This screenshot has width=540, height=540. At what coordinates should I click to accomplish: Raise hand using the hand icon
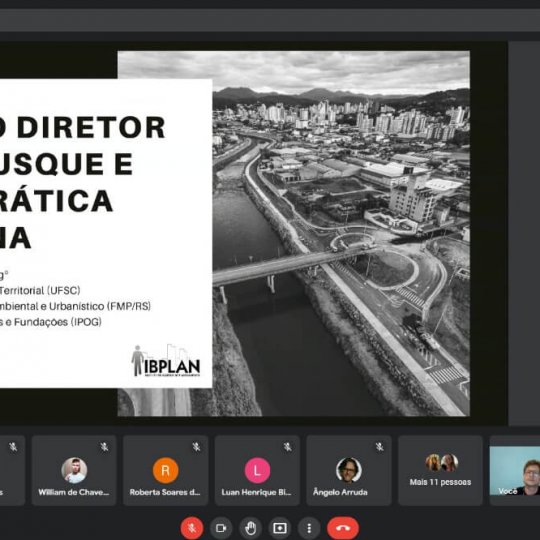point(250,528)
